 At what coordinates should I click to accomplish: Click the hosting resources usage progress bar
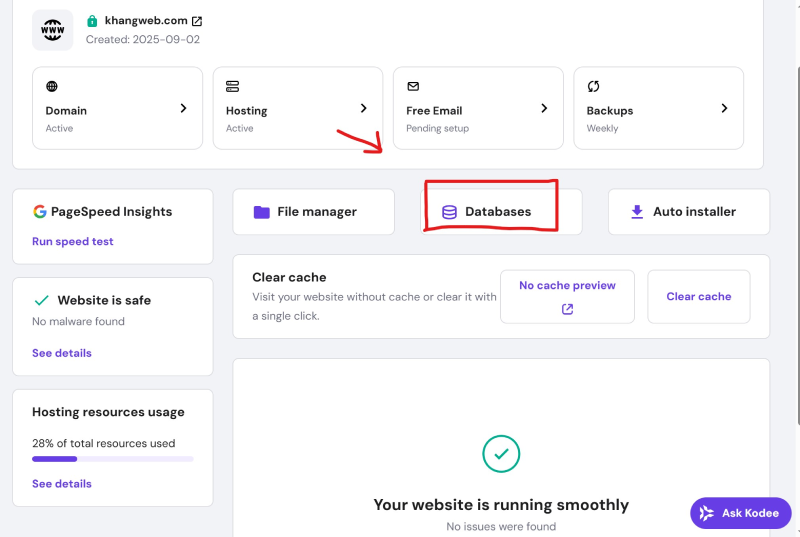pyautogui.click(x=112, y=459)
